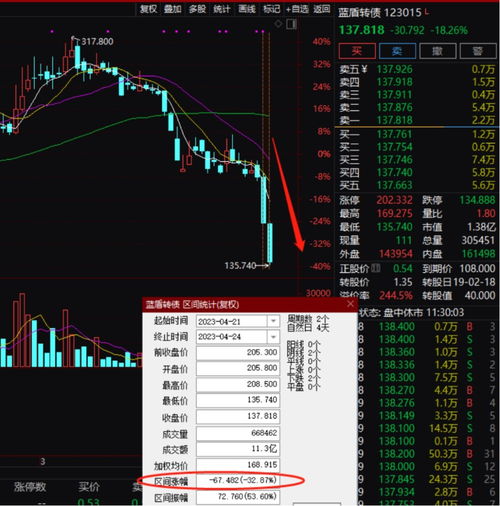Viewport: 500px width, 506px height.
Task: Click the diamond icon above the chart
Action: (x=278, y=24)
